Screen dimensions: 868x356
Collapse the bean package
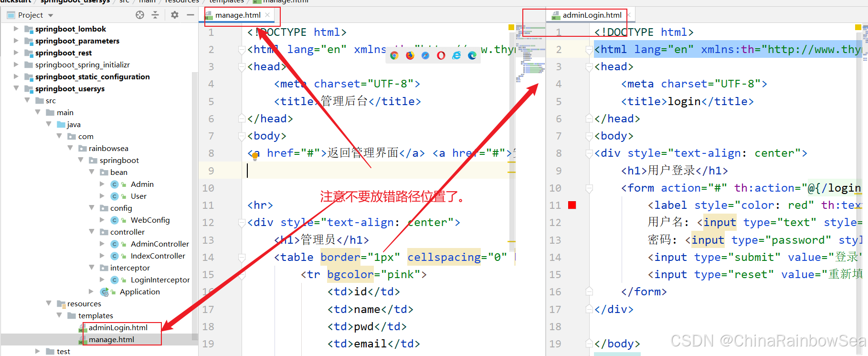pyautogui.click(x=92, y=172)
